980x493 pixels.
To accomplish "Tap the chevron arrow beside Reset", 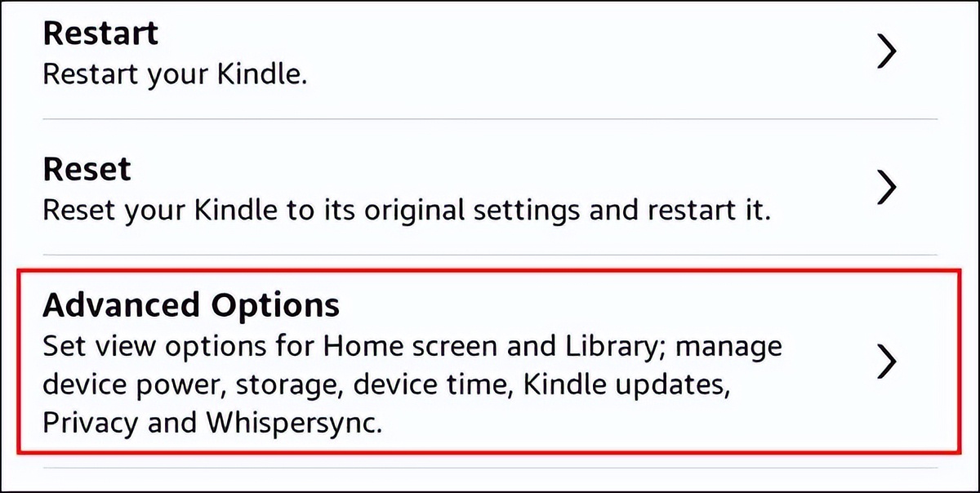I will (886, 189).
